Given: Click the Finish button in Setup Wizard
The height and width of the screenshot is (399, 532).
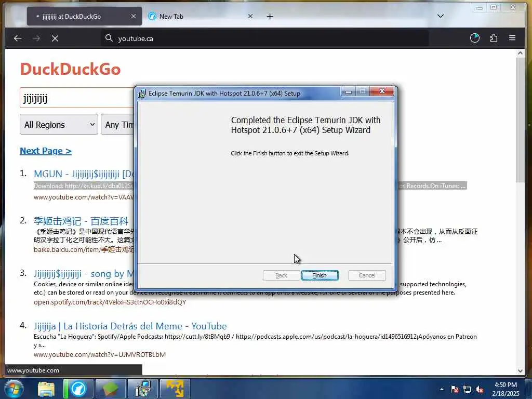Looking at the screenshot, I should (320, 275).
